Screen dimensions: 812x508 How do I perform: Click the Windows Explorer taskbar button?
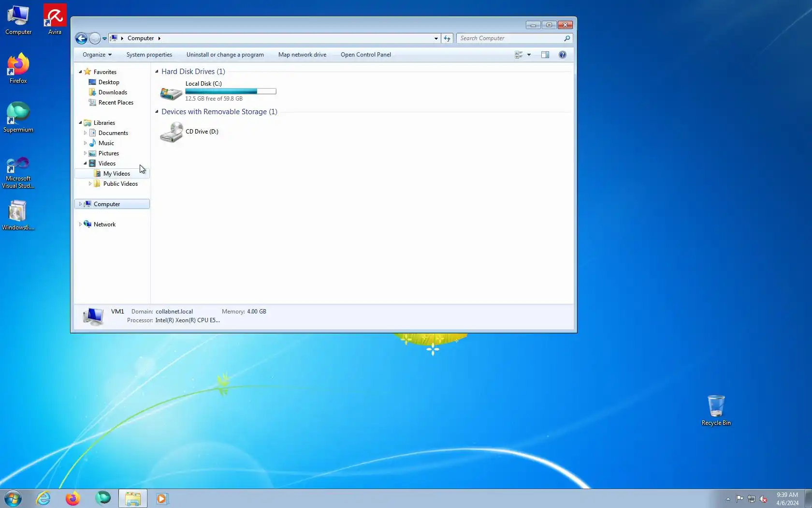click(x=133, y=498)
